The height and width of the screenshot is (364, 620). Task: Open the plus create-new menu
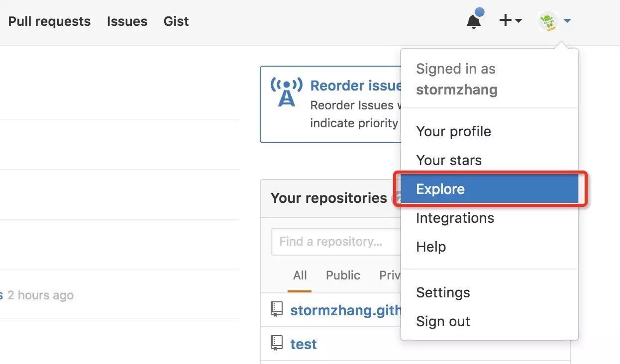pos(511,21)
